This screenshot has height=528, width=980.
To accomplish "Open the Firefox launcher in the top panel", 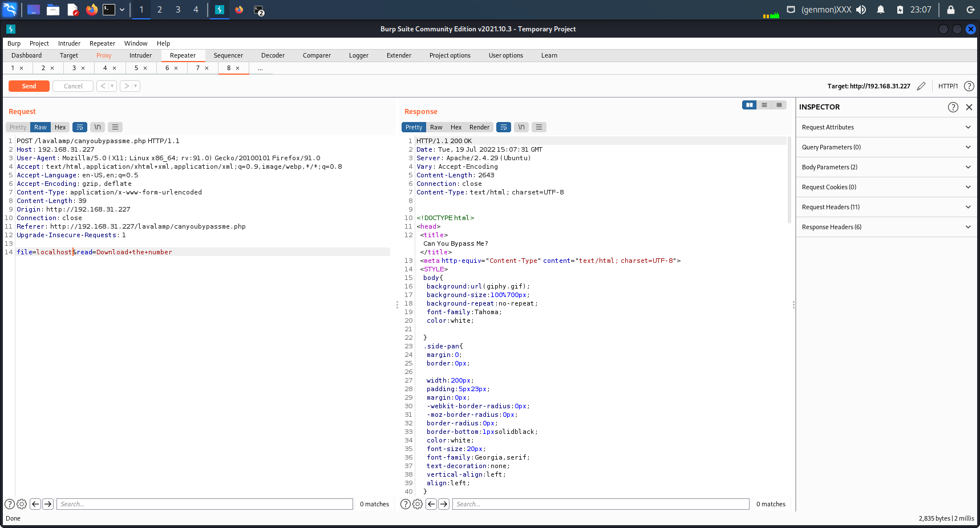I will [91, 10].
